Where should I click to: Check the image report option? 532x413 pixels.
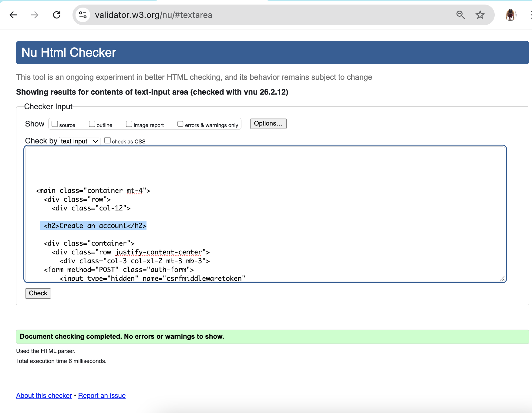point(129,123)
